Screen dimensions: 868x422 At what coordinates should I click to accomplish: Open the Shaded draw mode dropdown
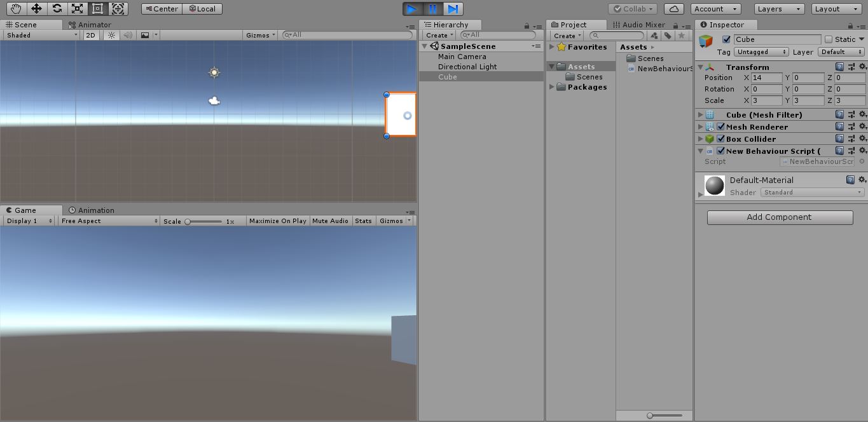(x=41, y=36)
